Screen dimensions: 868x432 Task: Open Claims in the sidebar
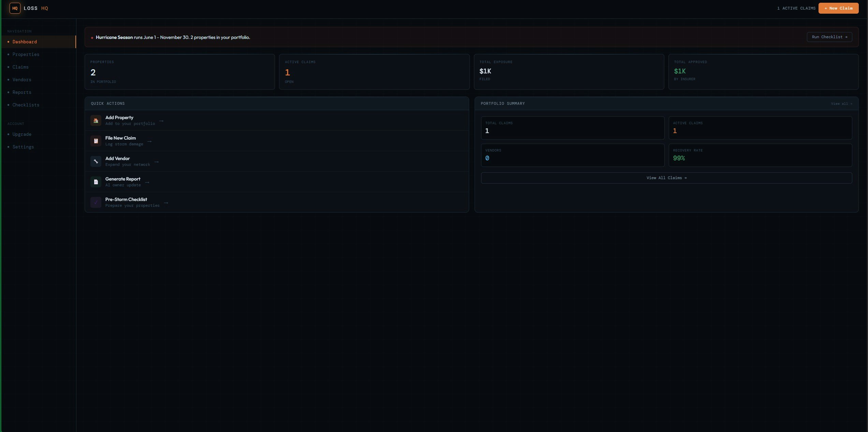point(38,67)
